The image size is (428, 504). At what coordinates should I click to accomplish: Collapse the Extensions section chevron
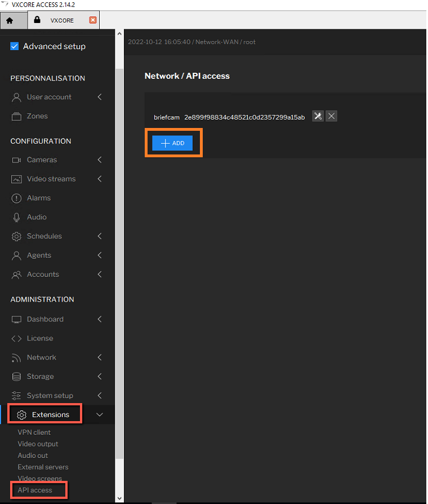pyautogui.click(x=100, y=414)
